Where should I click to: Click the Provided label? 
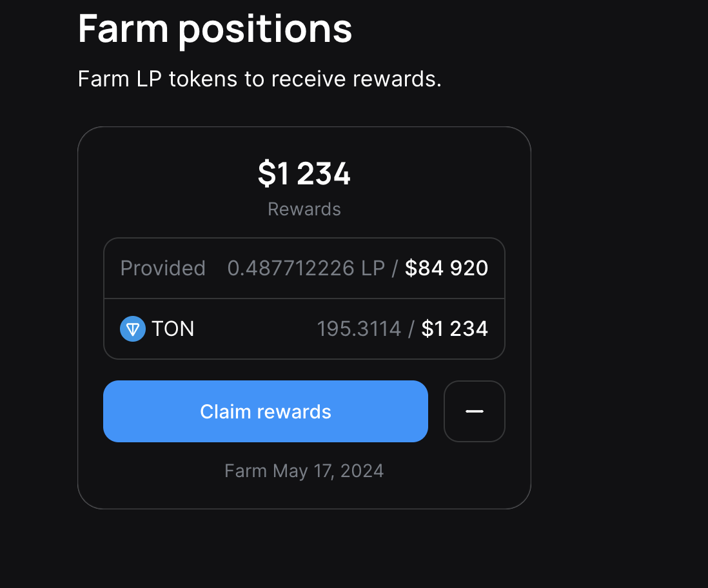[162, 268]
